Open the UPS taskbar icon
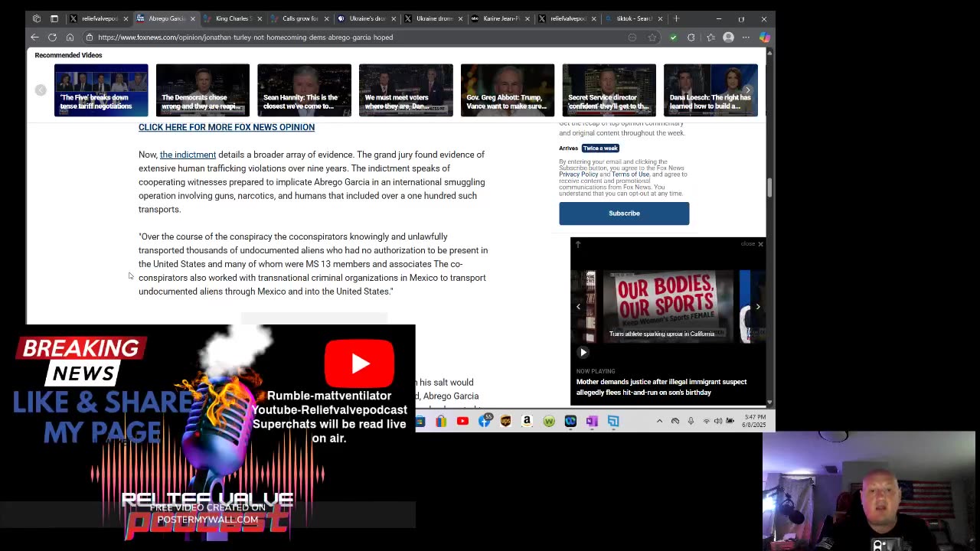This screenshot has height=551, width=980. [x=505, y=421]
